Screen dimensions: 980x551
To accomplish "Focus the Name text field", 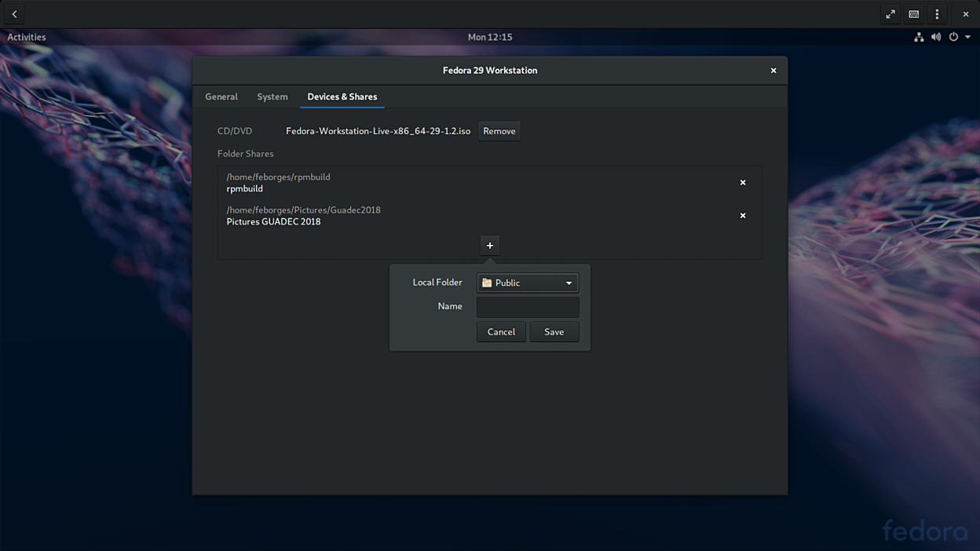I will pos(527,307).
